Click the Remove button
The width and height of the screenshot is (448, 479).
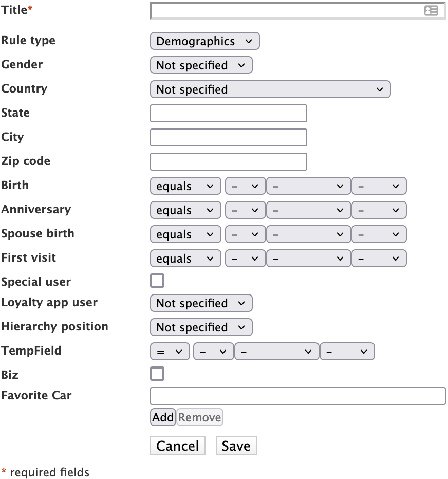tap(200, 417)
